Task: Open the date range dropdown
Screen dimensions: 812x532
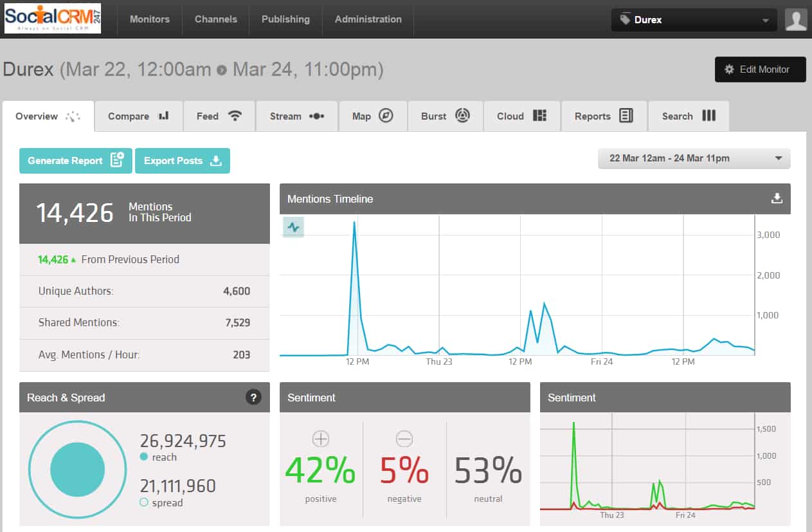Action: [694, 158]
